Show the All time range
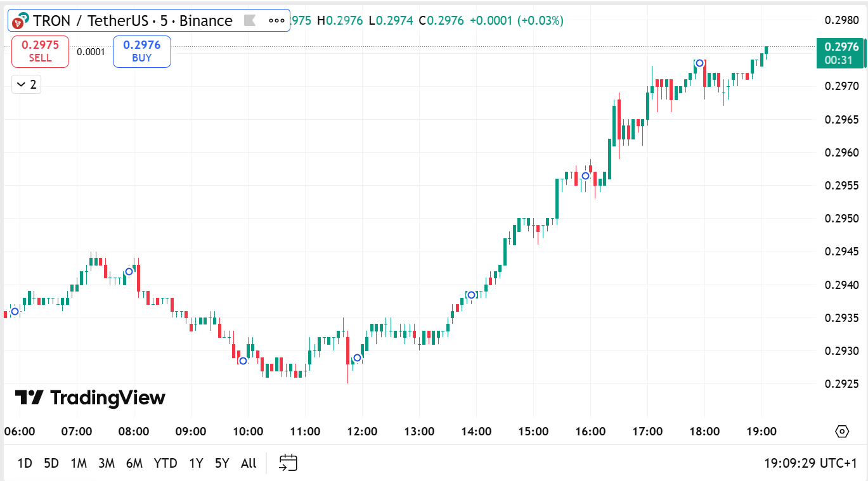This screenshot has width=868, height=481. click(249, 463)
